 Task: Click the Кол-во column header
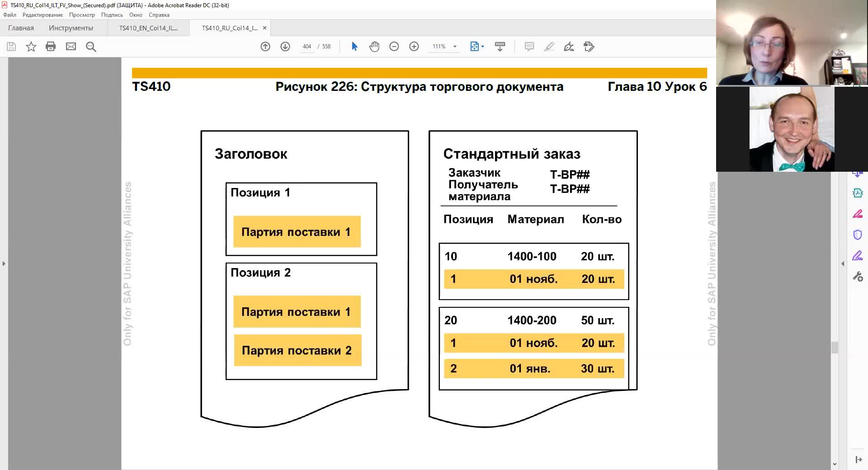602,219
